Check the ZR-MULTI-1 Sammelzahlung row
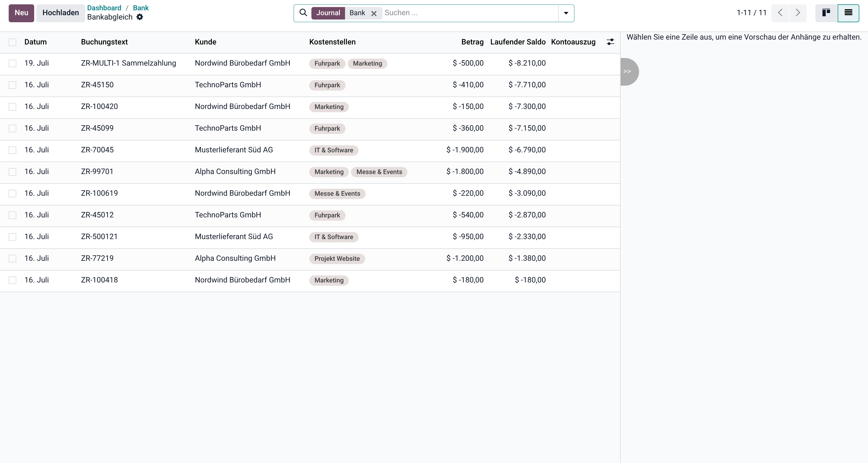Viewport: 868px width, 463px height. tap(12, 63)
